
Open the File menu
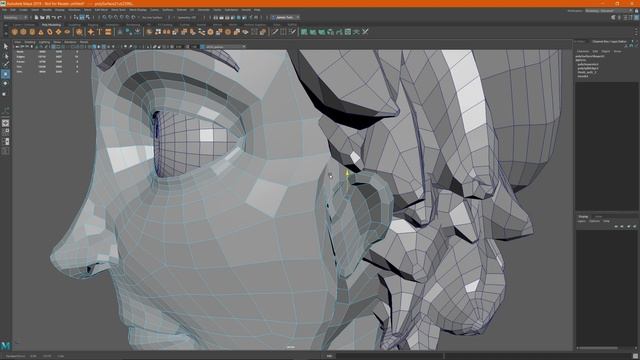[5, 9]
